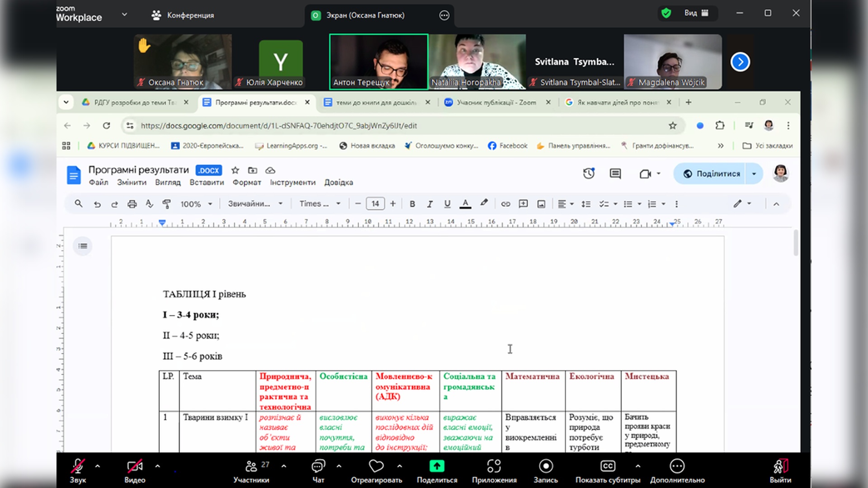Open the Вставити menu
Screen dimensions: 868x488
(x=207, y=182)
